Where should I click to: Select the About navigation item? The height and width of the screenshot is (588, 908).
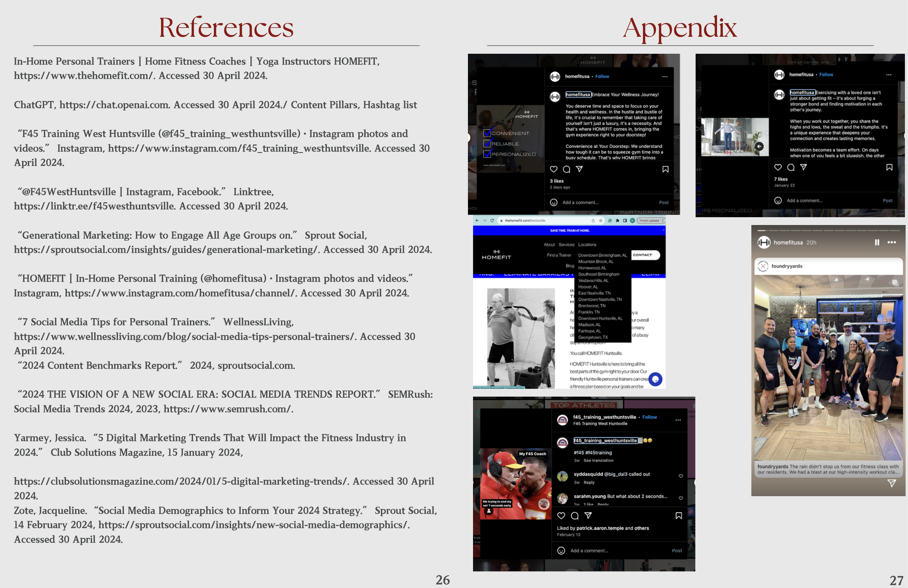coord(550,244)
